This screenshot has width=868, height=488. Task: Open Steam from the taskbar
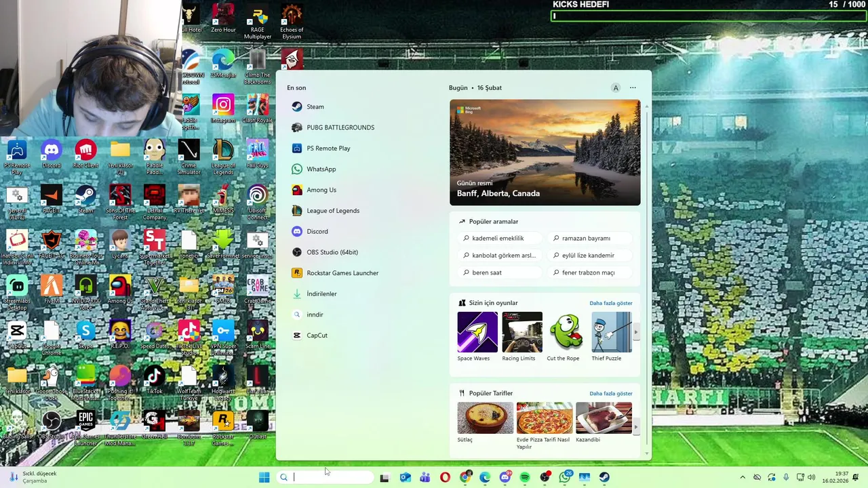click(x=604, y=477)
